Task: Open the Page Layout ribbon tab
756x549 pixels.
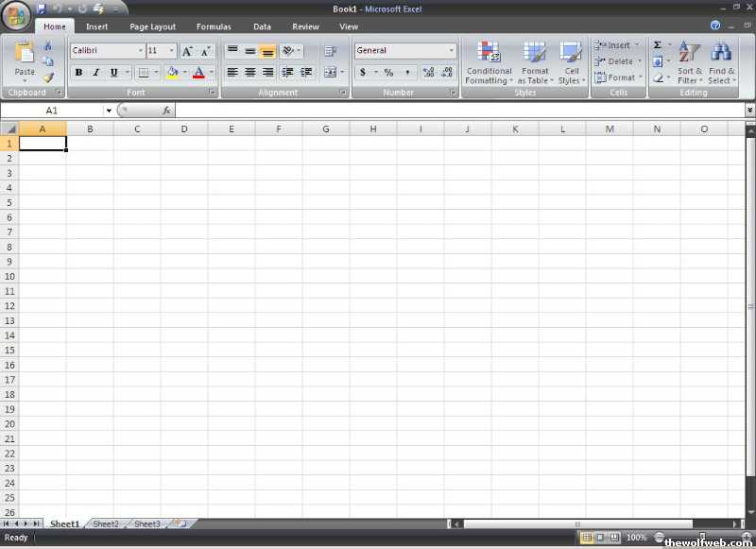Action: click(x=152, y=27)
